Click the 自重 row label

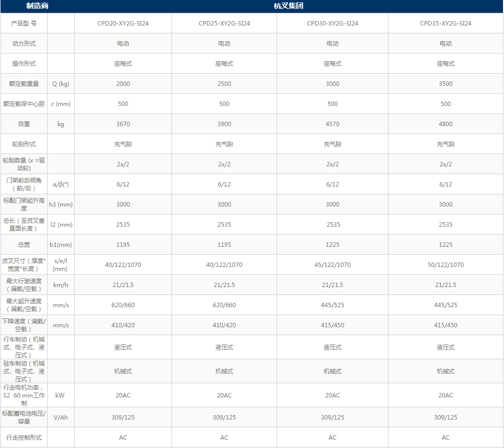coord(23,124)
